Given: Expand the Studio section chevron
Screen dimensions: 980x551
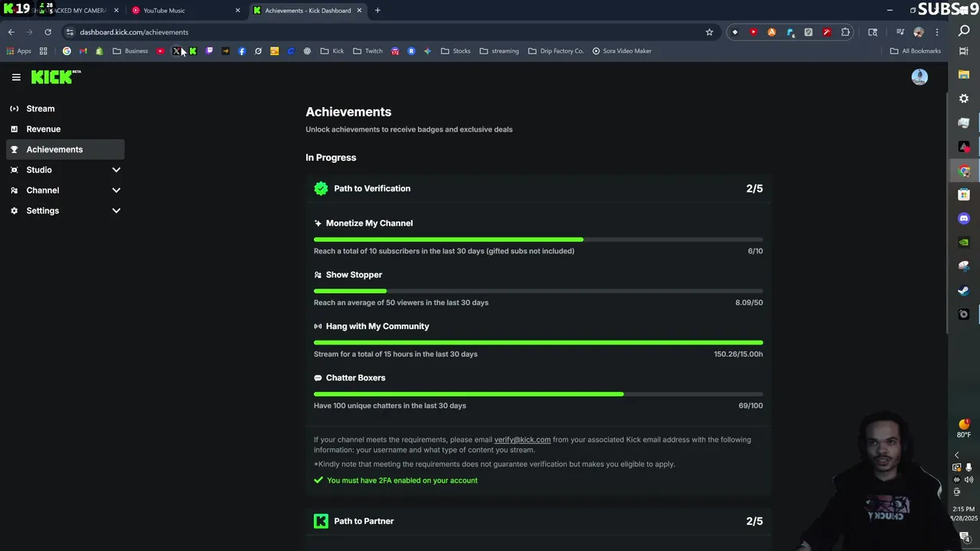Looking at the screenshot, I should click(116, 170).
